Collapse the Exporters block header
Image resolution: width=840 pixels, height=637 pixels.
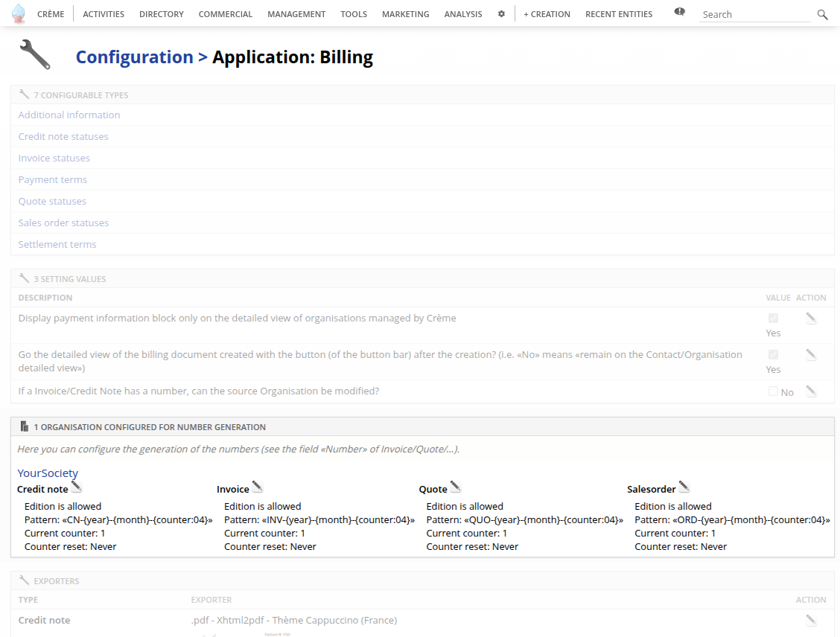tap(422, 580)
